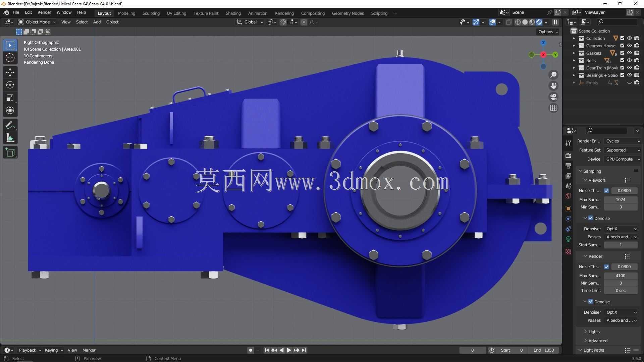Activate the Move tool
This screenshot has width=644, height=362.
tap(10, 72)
